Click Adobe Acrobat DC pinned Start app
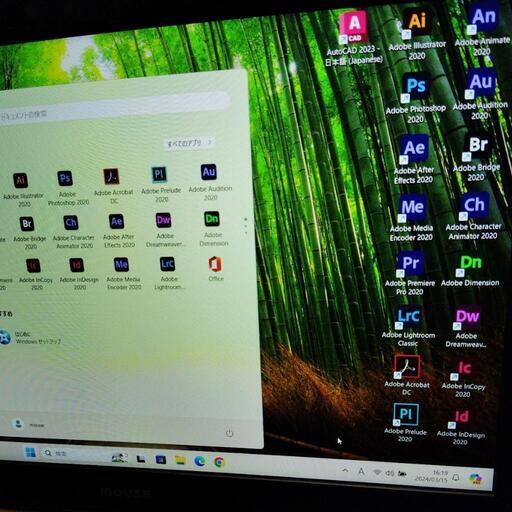Screen dimensions: 512x512 point(113,186)
